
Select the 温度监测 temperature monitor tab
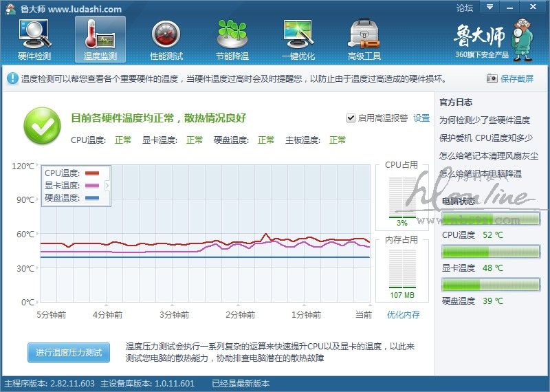click(x=100, y=40)
